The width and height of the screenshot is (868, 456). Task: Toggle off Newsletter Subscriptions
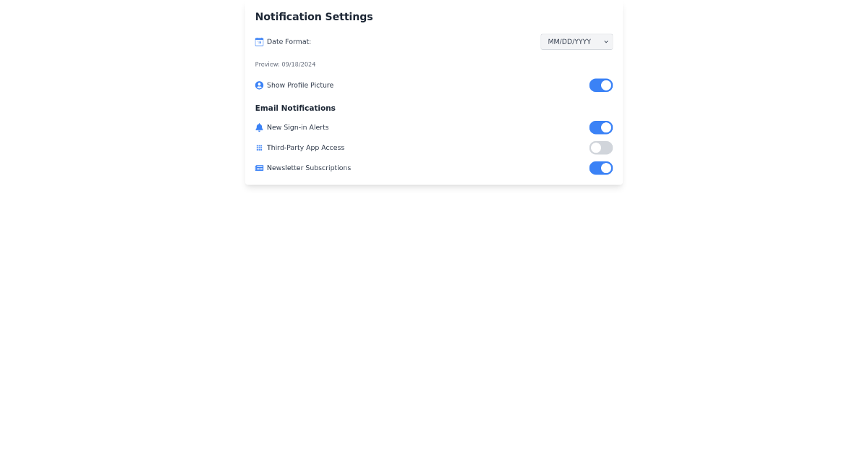pos(601,167)
